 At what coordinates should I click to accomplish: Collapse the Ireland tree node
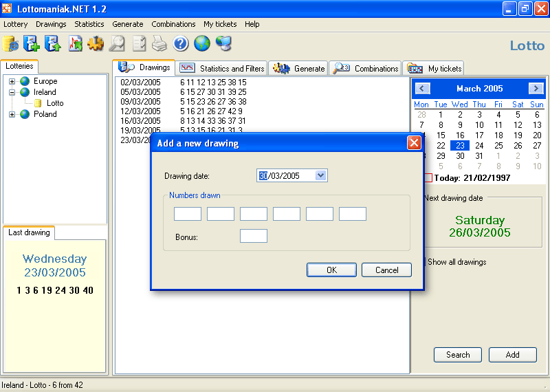pyautogui.click(x=12, y=92)
